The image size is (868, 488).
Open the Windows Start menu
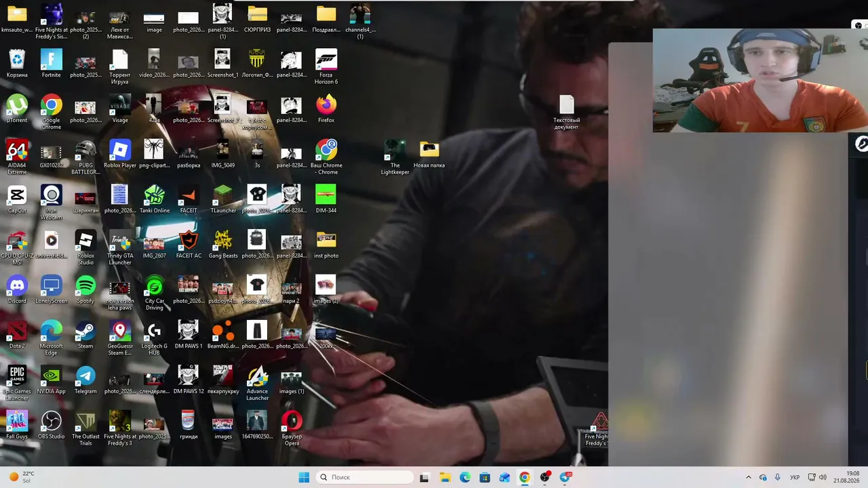point(304,477)
